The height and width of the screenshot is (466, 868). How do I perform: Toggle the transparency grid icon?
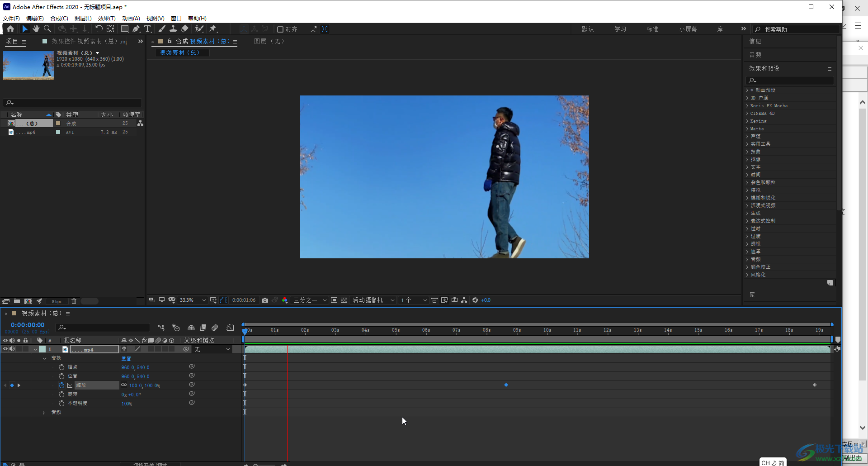click(344, 300)
